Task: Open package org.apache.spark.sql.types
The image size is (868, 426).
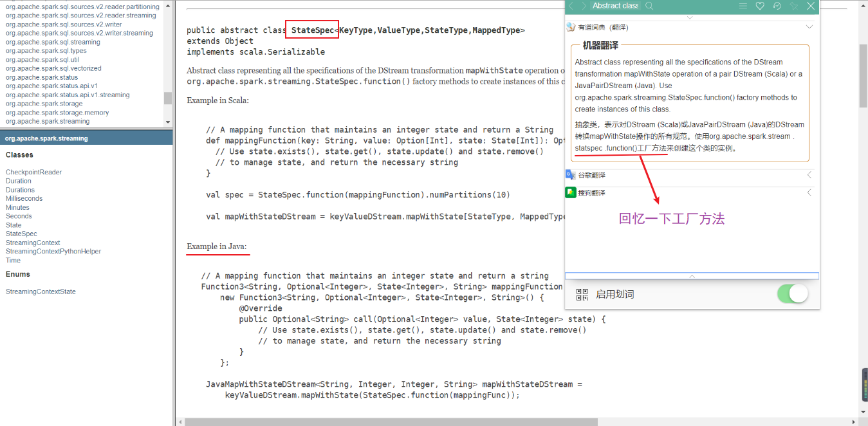Action: (x=46, y=51)
